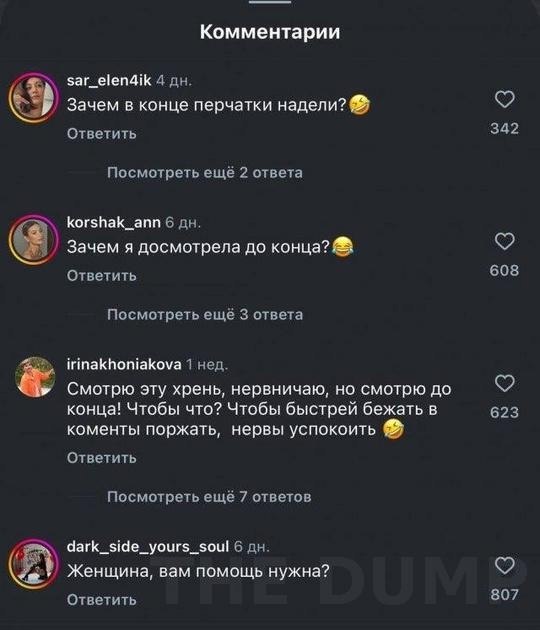The height and width of the screenshot is (630, 540).
Task: Open username sar_elen4ik link
Action: 109,80
